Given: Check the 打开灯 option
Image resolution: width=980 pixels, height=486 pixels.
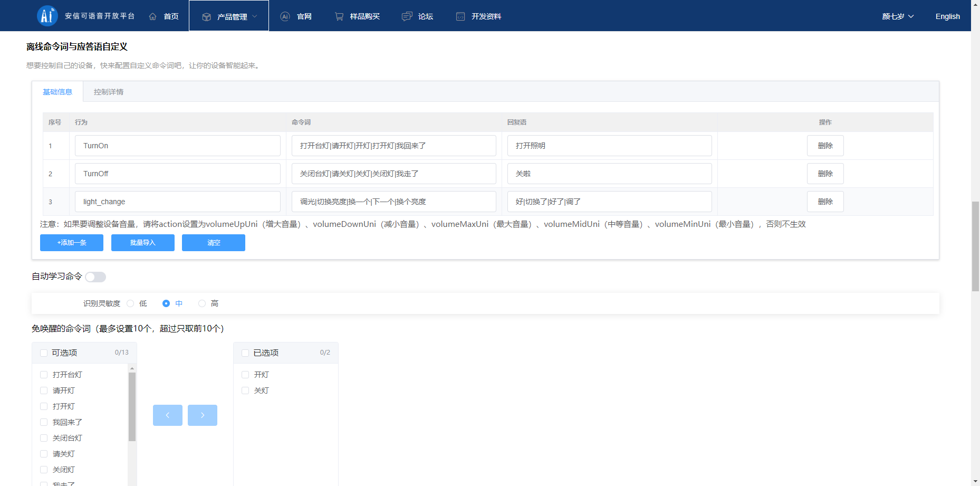Looking at the screenshot, I should click(44, 406).
